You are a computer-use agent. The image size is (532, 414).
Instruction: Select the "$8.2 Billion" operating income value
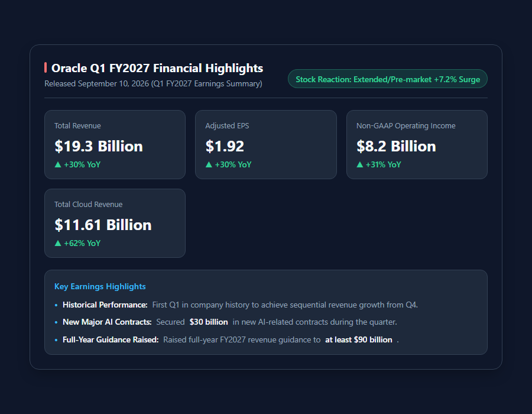coord(396,146)
